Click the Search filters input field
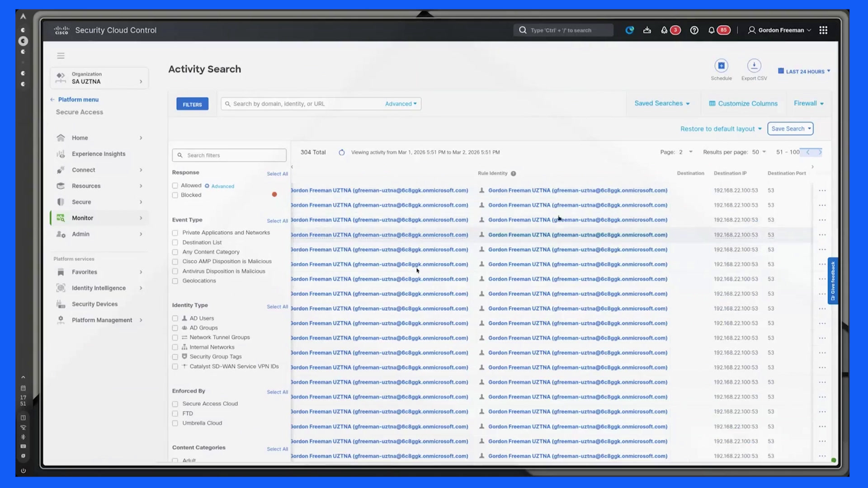Image resolution: width=868 pixels, height=488 pixels. 229,155
